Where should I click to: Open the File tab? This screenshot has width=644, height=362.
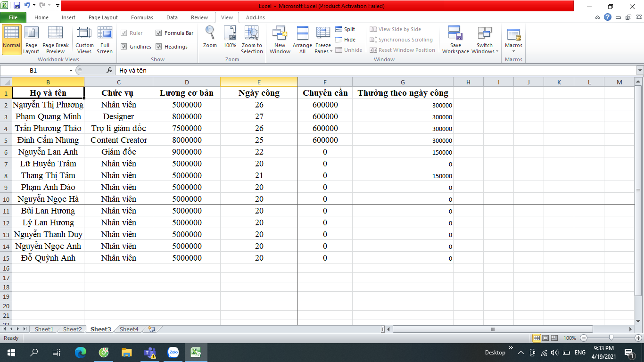[13, 17]
